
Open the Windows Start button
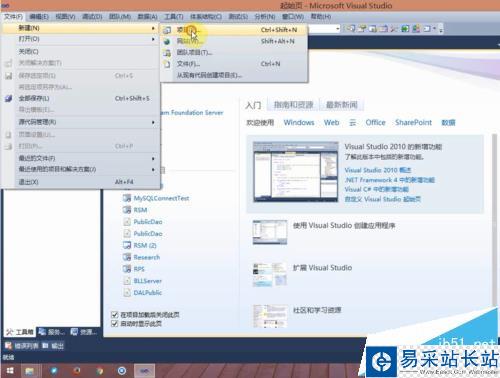[10, 371]
